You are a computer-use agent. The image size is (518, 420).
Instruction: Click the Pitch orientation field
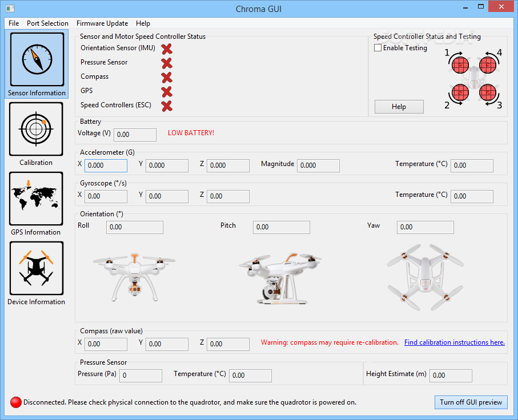coord(282,227)
